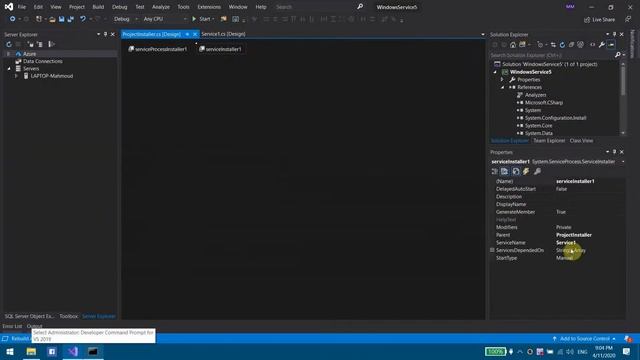Click Save All icon in toolbar
The image size is (640, 360).
pos(70,19)
